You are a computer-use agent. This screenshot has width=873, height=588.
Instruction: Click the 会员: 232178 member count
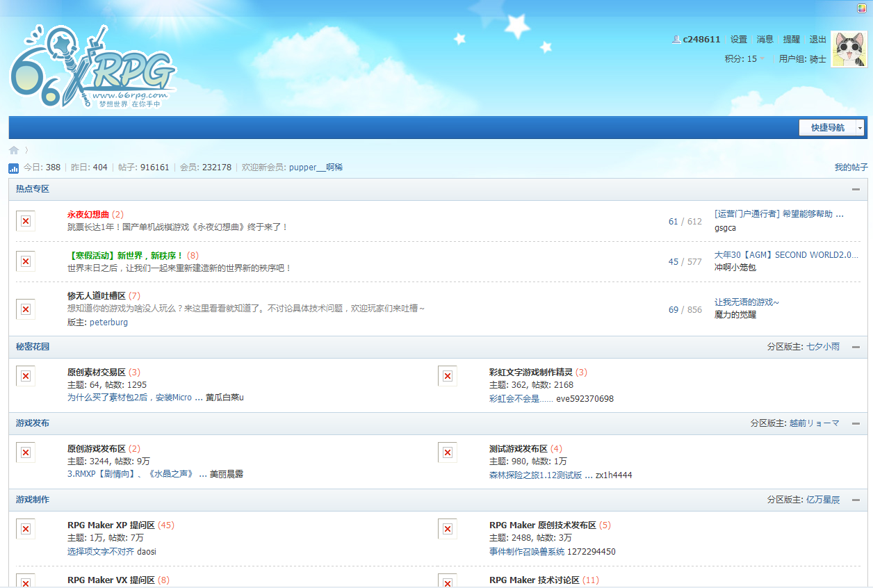coord(206,168)
